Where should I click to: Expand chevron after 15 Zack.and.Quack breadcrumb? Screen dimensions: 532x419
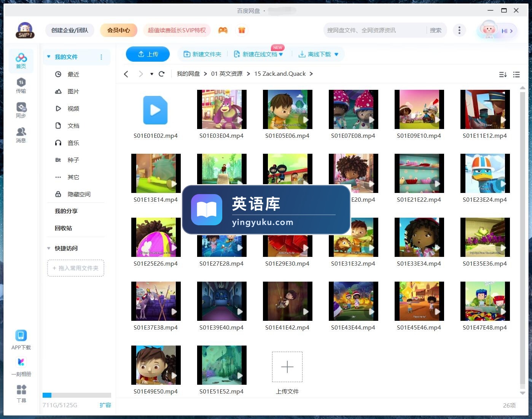(x=311, y=73)
